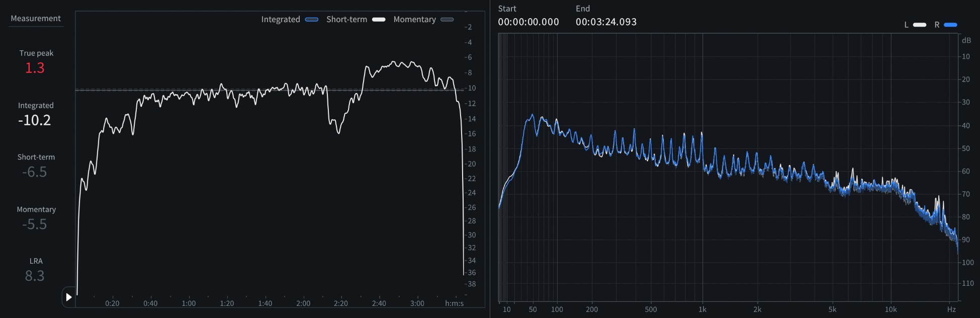The image size is (980, 318).
Task: Click the dB unit label on spectrum
Action: pos(966,41)
